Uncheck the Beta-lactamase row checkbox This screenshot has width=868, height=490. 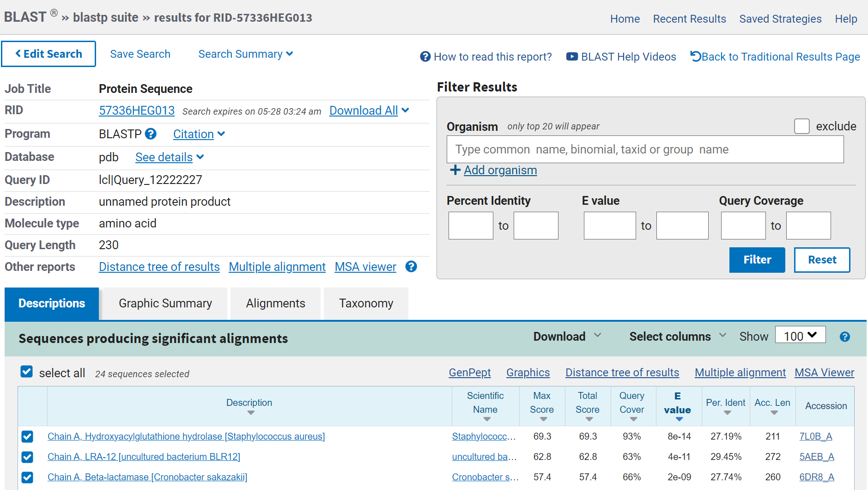click(27, 478)
